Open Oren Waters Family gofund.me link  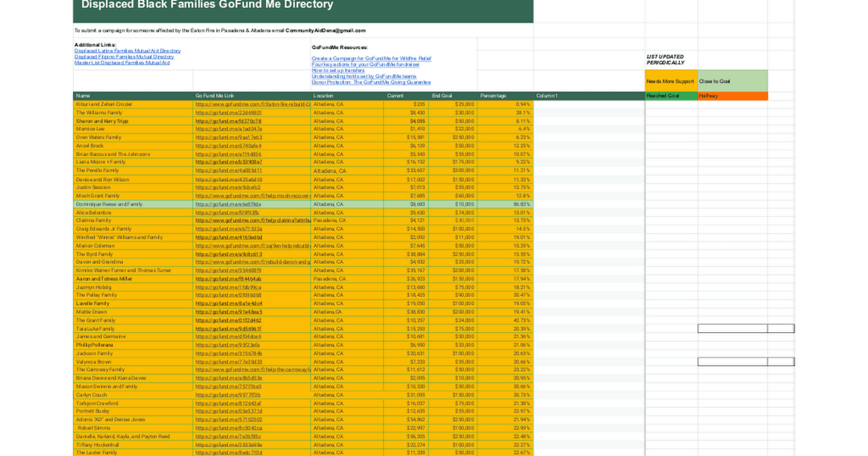pos(228,138)
